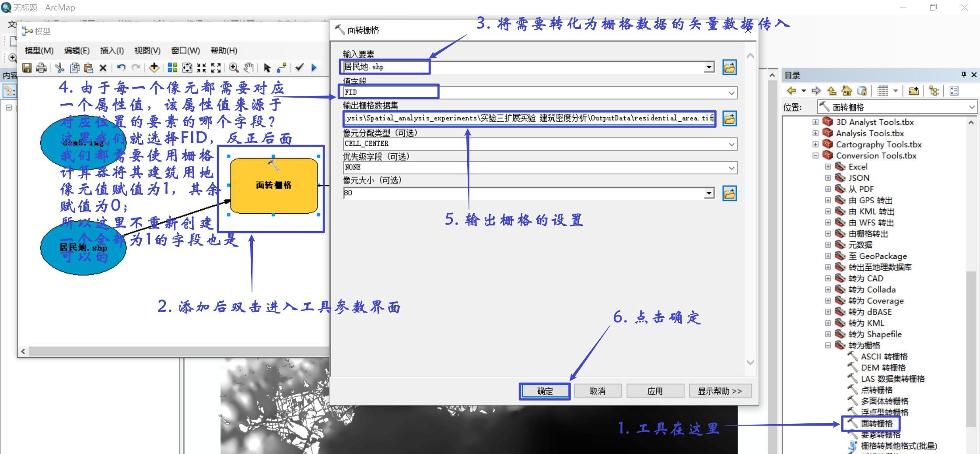
Task: Collapse Conversion Tools.tbx node
Action: (815, 155)
